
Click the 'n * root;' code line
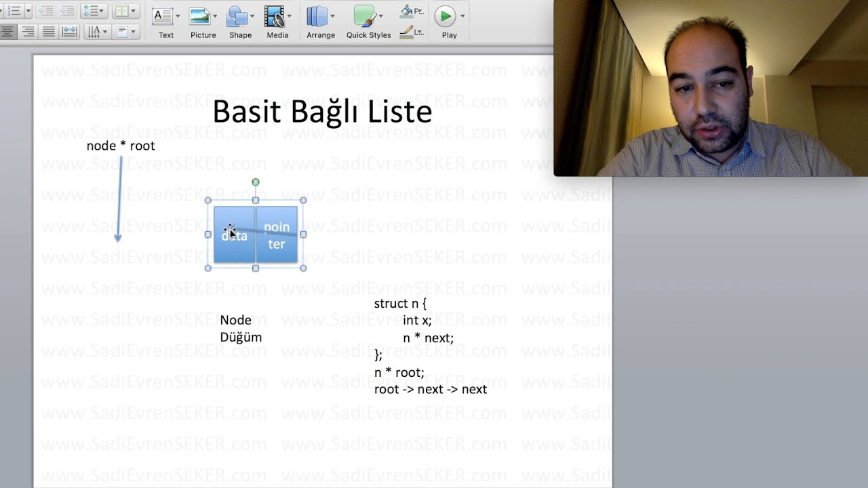click(399, 373)
